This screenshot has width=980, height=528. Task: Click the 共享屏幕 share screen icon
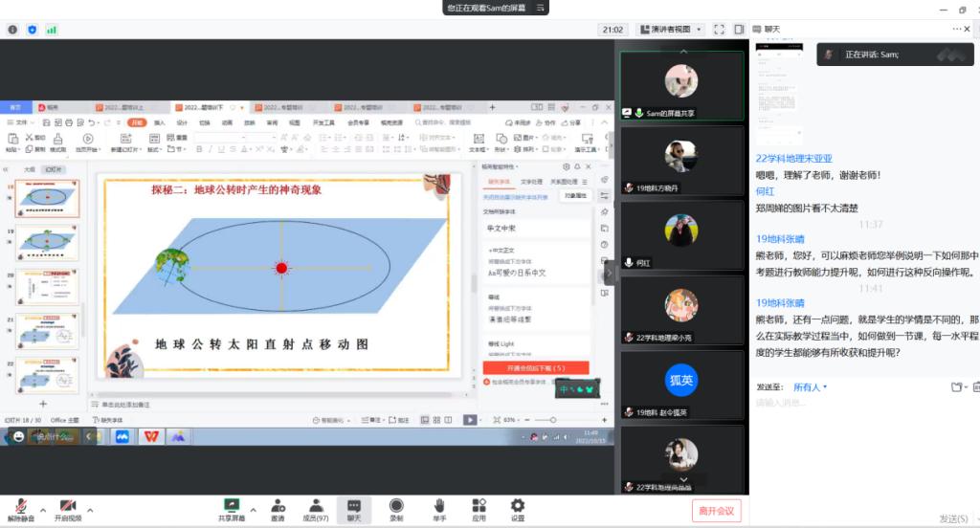231,505
